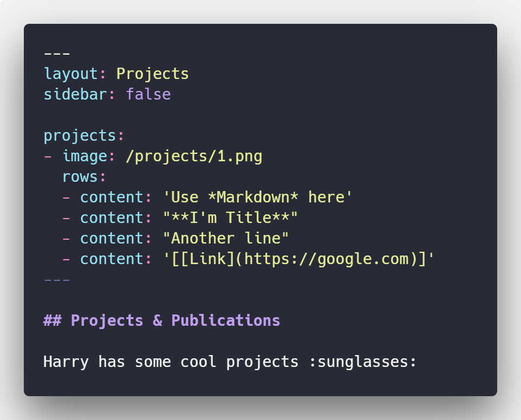This screenshot has height=420, width=521.
Task: Click the "content" key before "Another line"
Action: coord(112,238)
